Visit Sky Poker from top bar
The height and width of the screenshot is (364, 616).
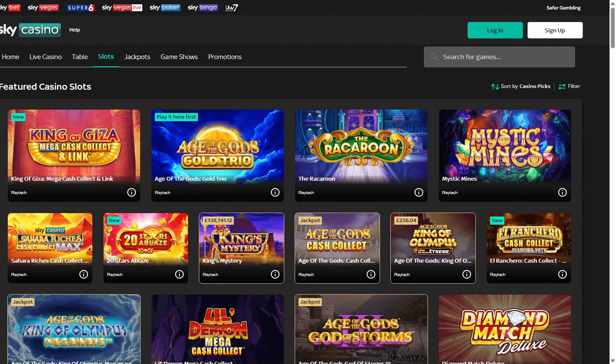pyautogui.click(x=165, y=8)
